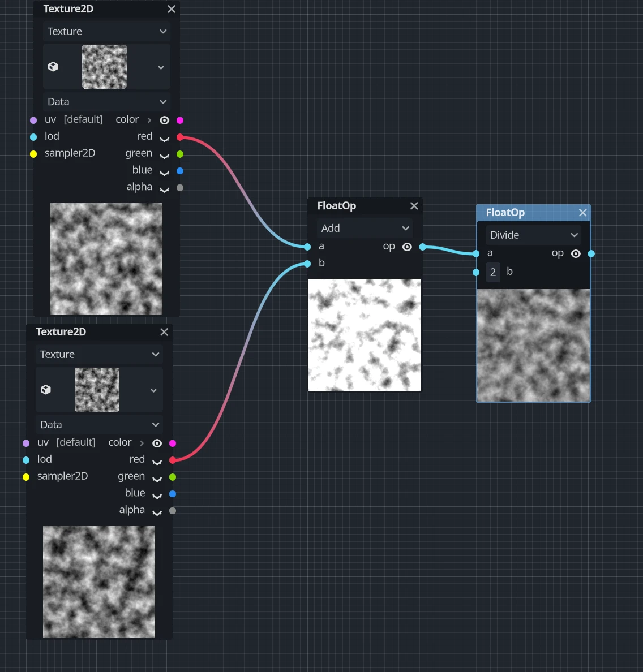643x672 pixels.
Task: Toggle color preview eye on lower Texture2D
Action: point(157,443)
